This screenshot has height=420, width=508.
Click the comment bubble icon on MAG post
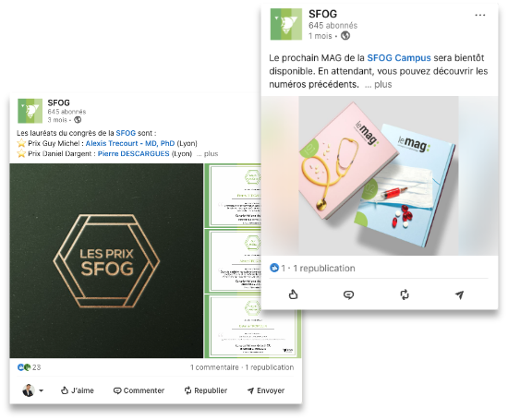pyautogui.click(x=348, y=294)
